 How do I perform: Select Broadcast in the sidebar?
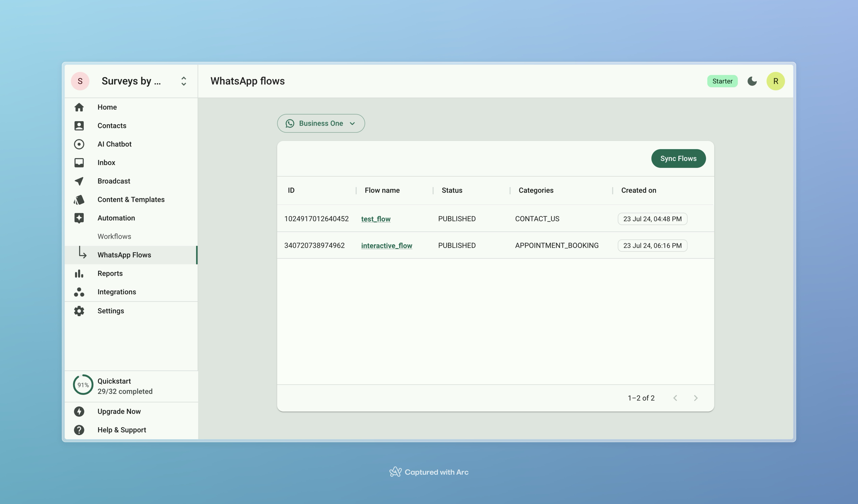pyautogui.click(x=131, y=181)
